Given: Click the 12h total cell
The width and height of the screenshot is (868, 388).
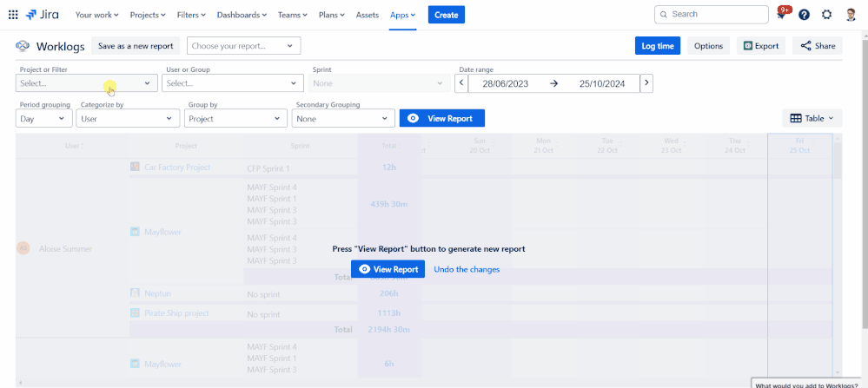Looking at the screenshot, I should [389, 168].
